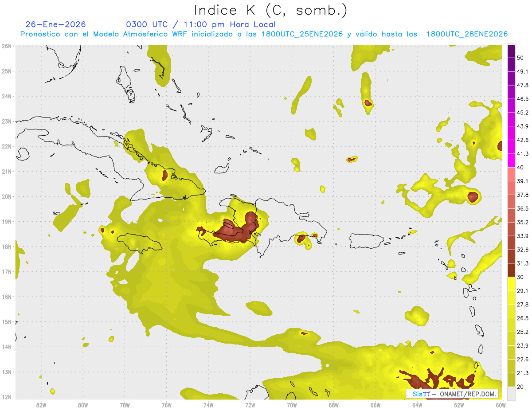Click the longitude label "64W"
532x411 pixels.
417,405
